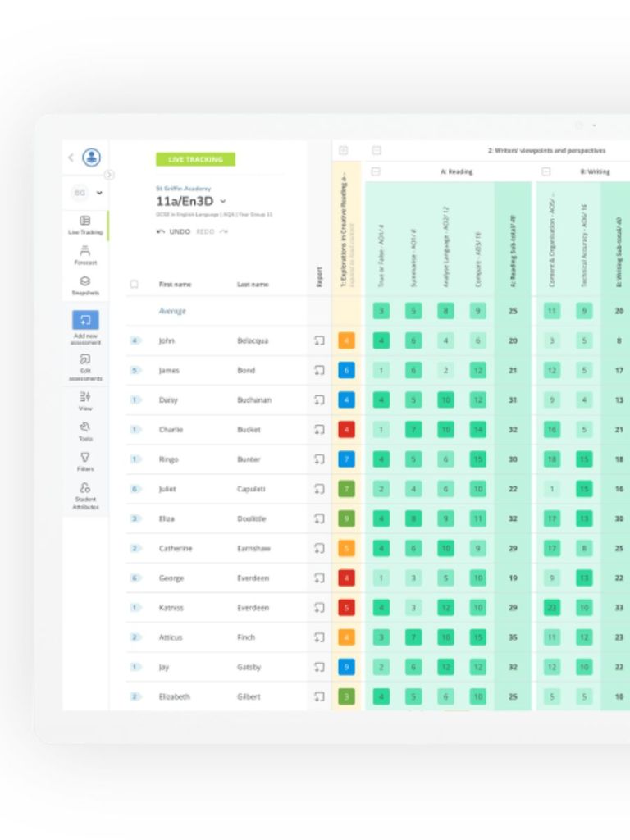Screen dimensions: 630x840
Task: Click the St Griffin Academy link
Action: point(183,188)
